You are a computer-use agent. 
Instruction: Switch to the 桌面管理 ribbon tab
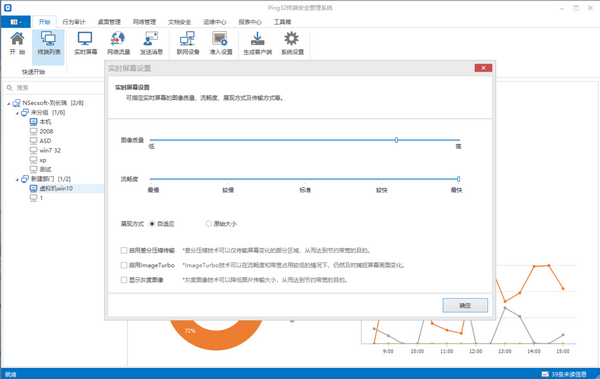pyautogui.click(x=109, y=22)
